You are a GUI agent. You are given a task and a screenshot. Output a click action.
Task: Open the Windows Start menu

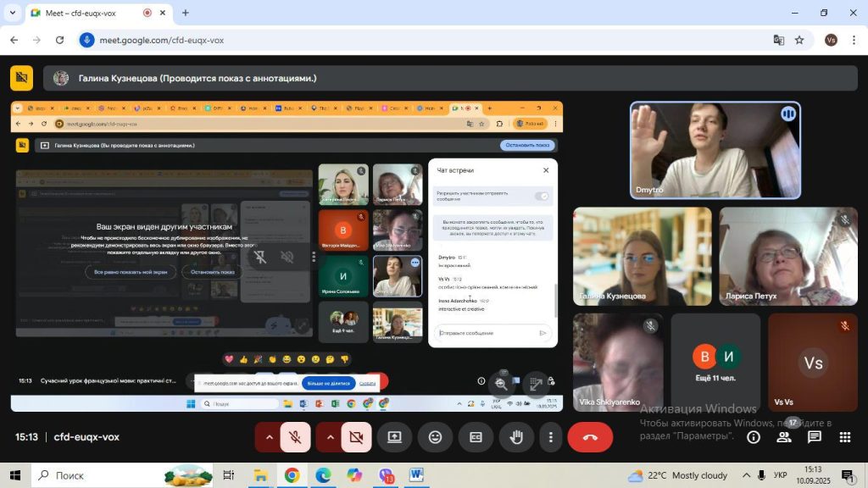[15, 475]
